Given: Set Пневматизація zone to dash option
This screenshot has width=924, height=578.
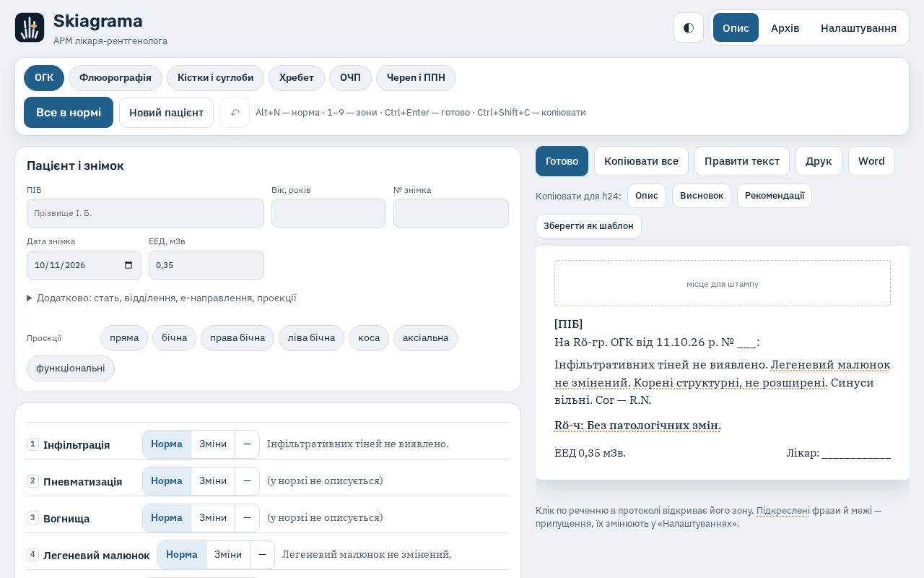Looking at the screenshot, I should 247,480.
